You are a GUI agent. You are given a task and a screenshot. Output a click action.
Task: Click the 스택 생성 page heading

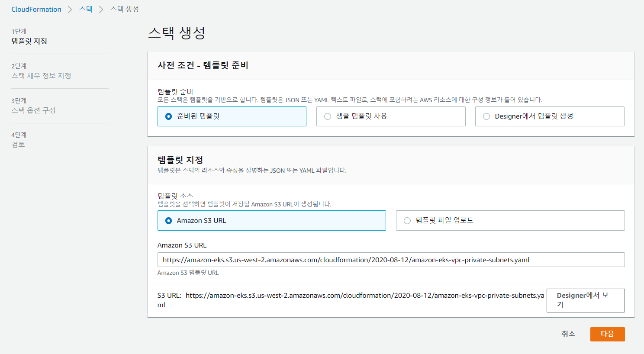[x=177, y=33]
